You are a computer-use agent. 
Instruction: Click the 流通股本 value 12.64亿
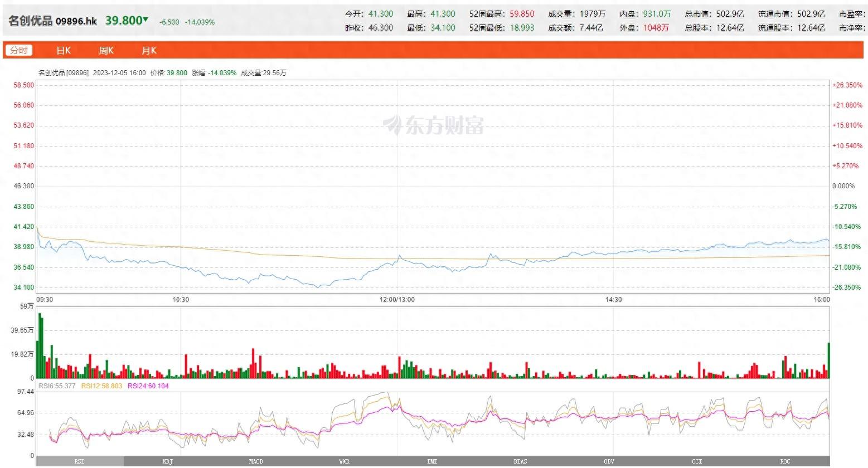811,28
